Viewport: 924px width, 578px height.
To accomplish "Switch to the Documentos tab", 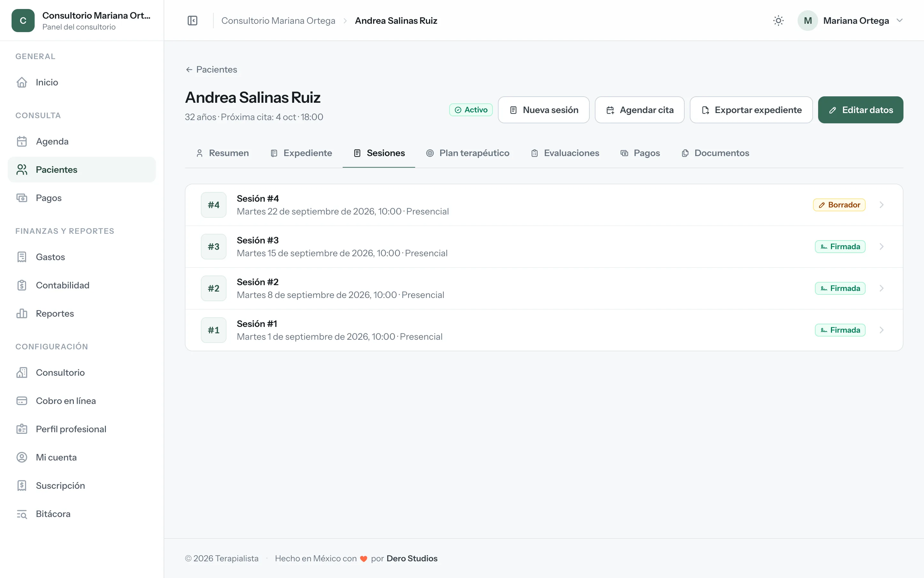I will coord(715,153).
